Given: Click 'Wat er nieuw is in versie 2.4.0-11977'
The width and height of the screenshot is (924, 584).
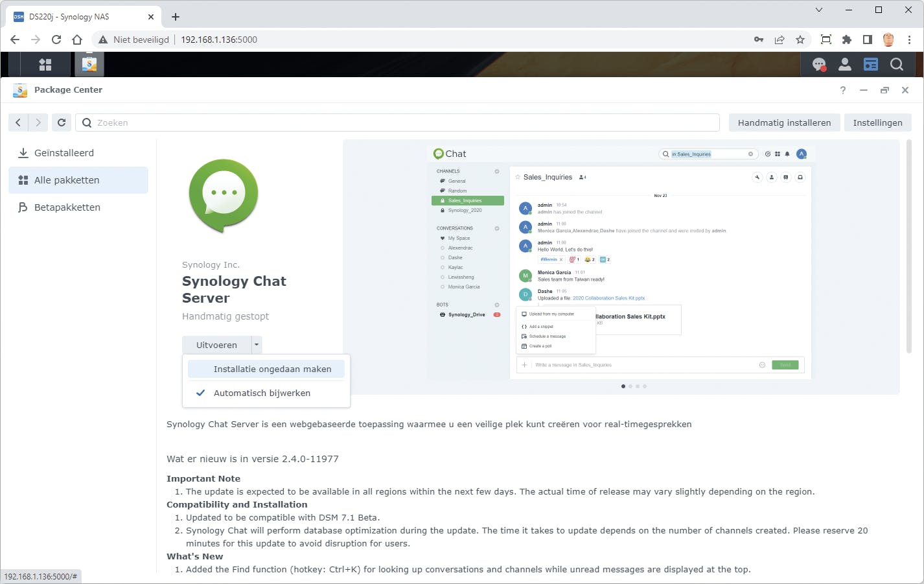Looking at the screenshot, I should pos(253,459).
